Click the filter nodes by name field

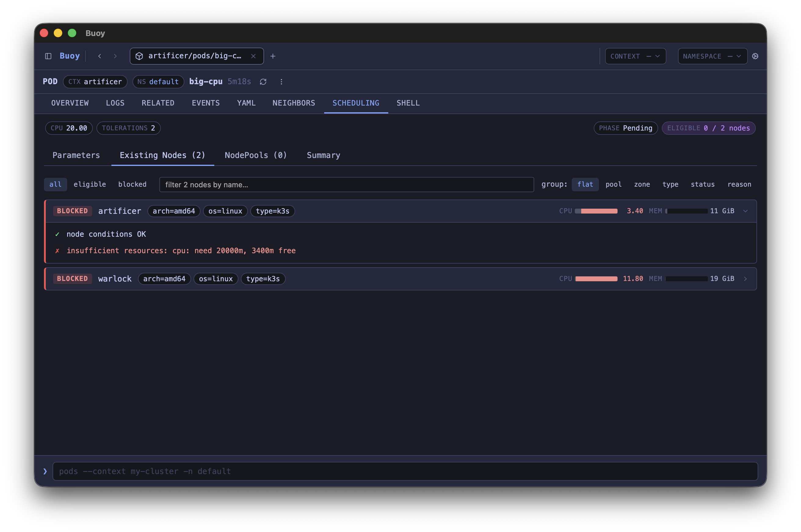[346, 185]
